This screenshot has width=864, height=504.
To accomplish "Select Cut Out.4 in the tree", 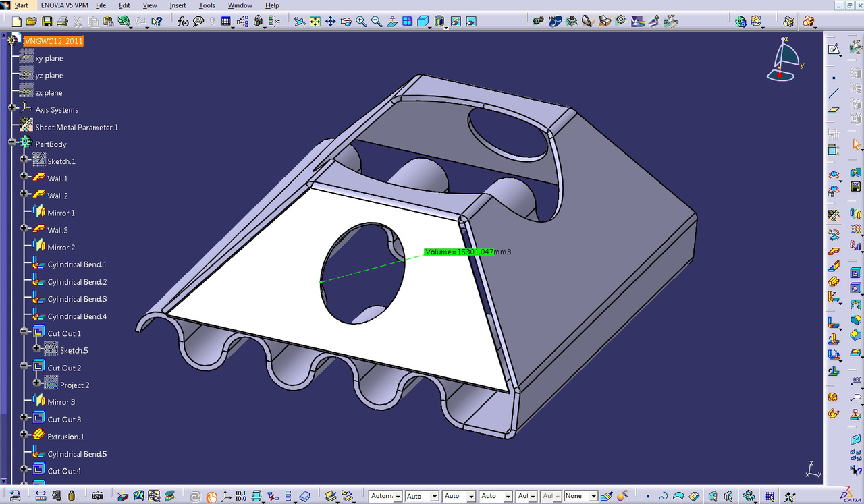I will (x=64, y=471).
